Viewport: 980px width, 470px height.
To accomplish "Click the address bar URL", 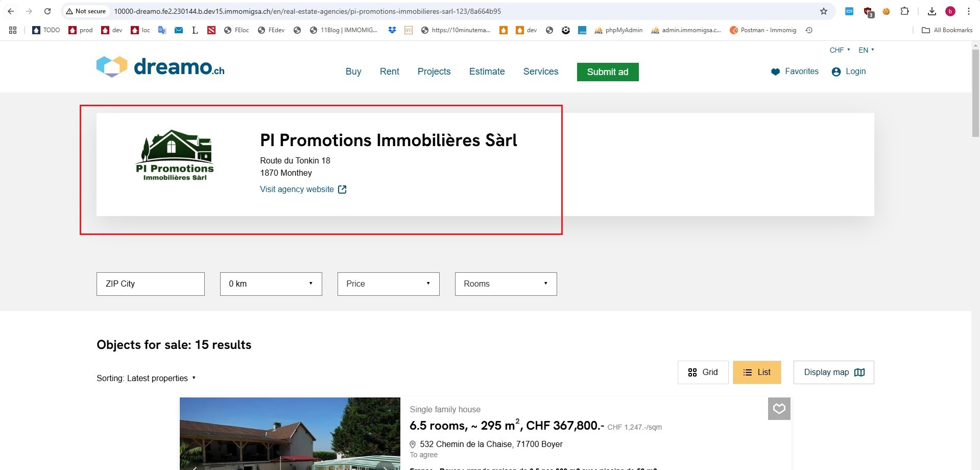I will tap(307, 11).
